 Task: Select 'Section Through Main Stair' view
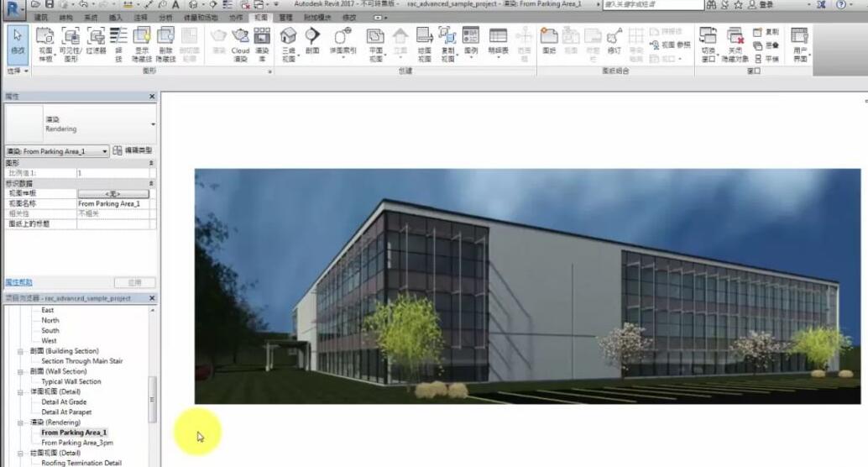coord(82,361)
